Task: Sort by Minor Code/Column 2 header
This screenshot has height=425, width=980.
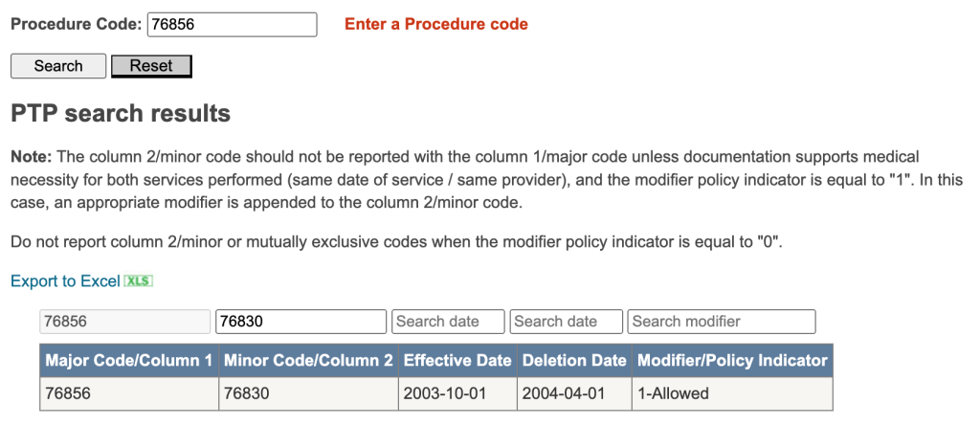Action: (x=308, y=361)
